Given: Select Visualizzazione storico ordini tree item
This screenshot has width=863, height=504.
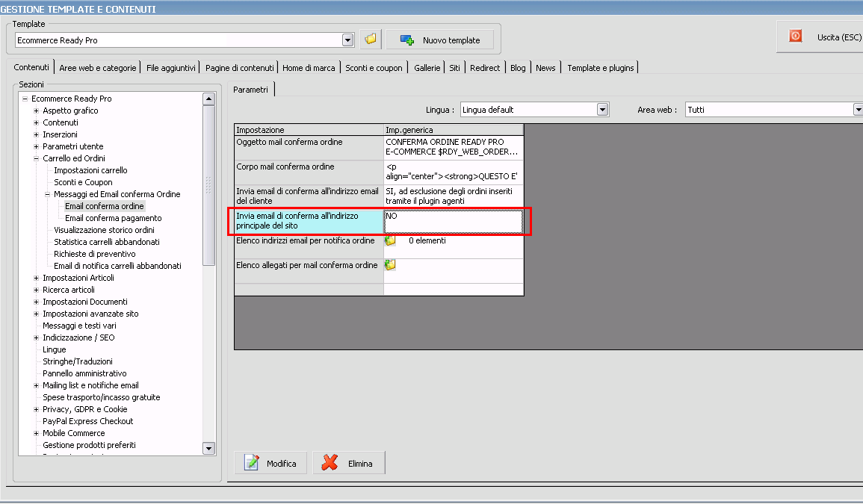Looking at the screenshot, I should coord(104,230).
